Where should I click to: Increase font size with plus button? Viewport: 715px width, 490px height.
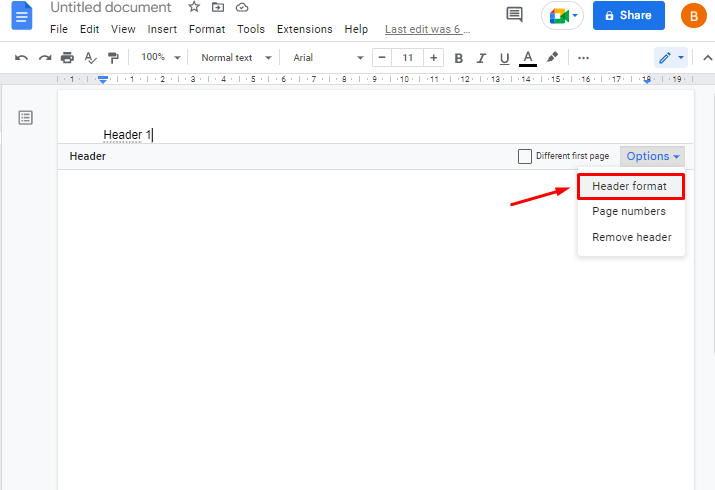(x=434, y=58)
